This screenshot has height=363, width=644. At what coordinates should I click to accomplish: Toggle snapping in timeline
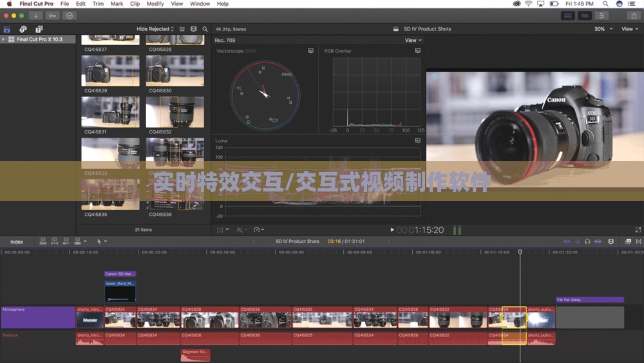click(598, 241)
